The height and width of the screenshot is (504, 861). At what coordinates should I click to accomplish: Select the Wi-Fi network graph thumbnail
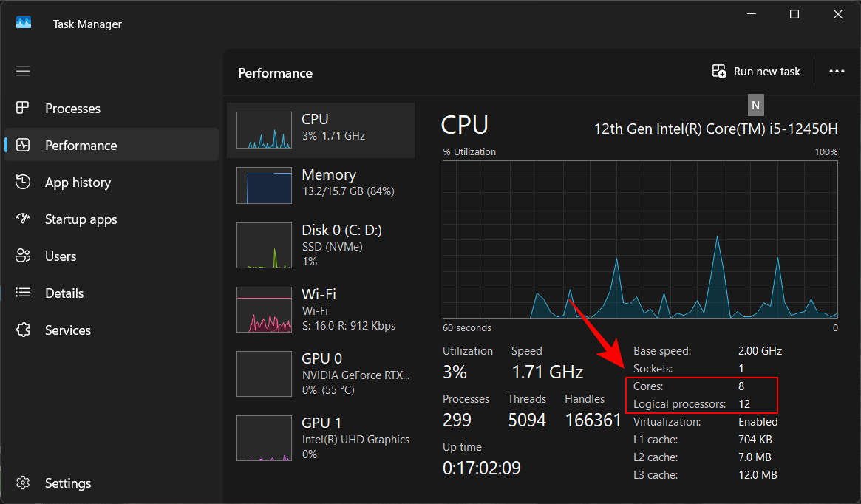click(x=264, y=310)
